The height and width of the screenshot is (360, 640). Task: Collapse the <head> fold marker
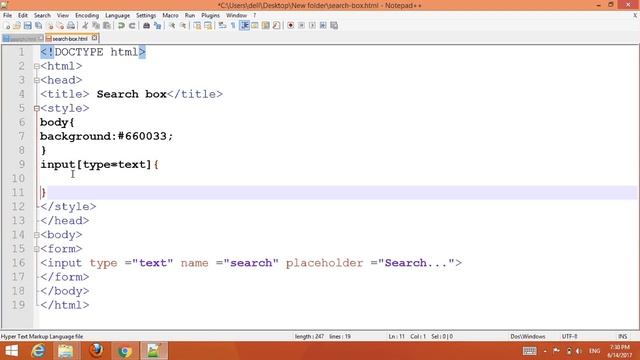pyautogui.click(x=37, y=80)
